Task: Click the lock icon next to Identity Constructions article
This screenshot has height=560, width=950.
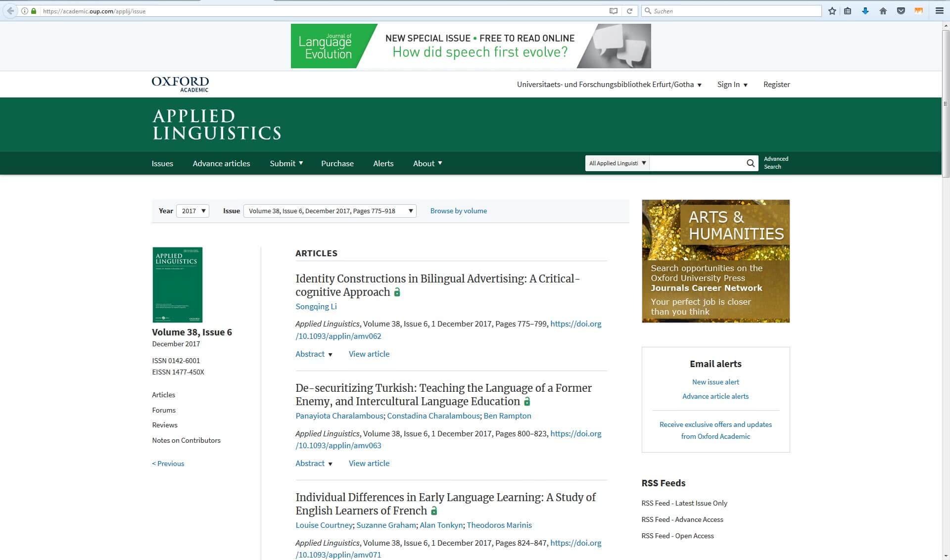Action: [397, 292]
